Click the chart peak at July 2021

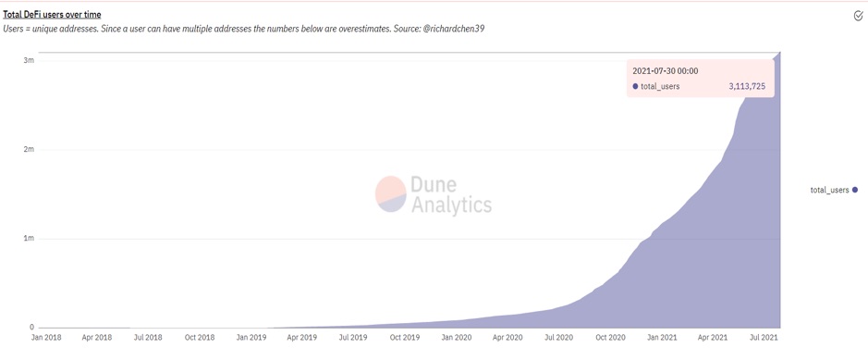pyautogui.click(x=780, y=52)
